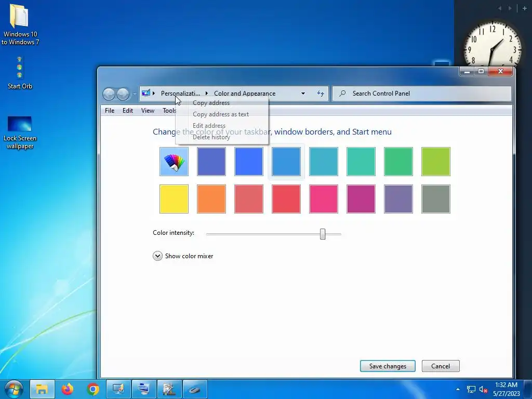Open the Lock Screen wallpaper file
532x399 pixels.
[x=20, y=132]
